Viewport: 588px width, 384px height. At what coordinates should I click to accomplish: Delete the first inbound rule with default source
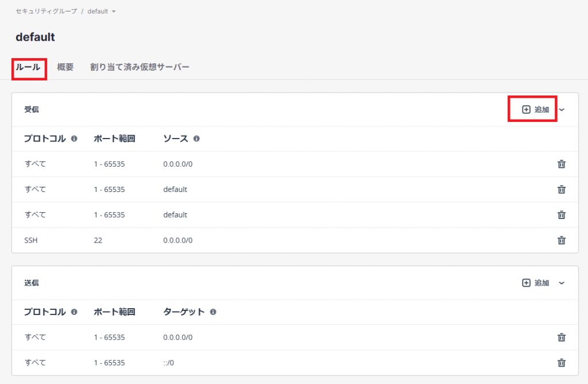561,190
